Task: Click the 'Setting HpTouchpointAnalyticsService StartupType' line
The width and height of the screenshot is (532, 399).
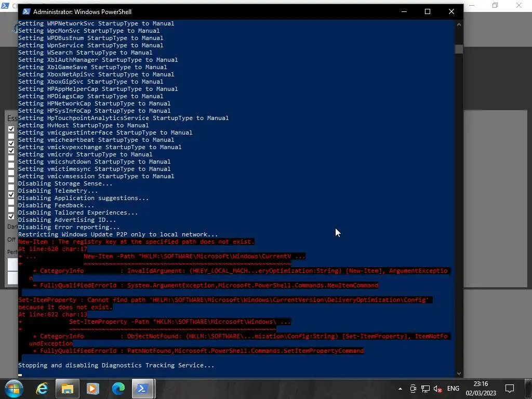Action: pos(124,118)
